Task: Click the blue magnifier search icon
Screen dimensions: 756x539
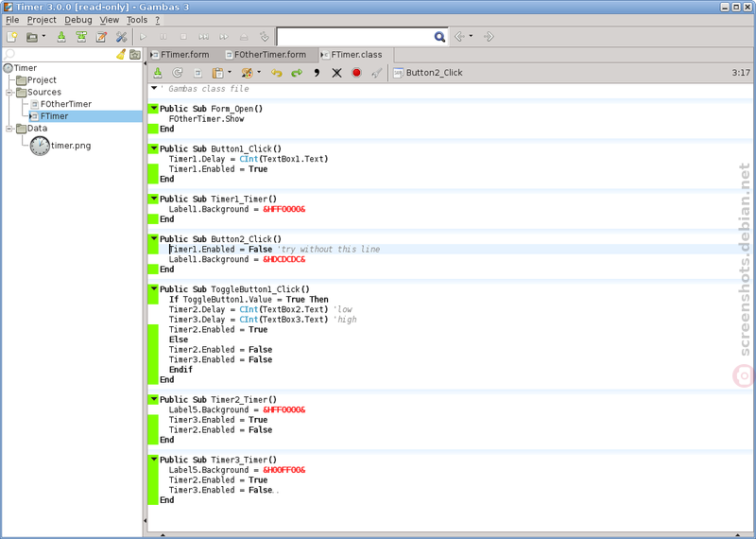Action: pos(439,37)
